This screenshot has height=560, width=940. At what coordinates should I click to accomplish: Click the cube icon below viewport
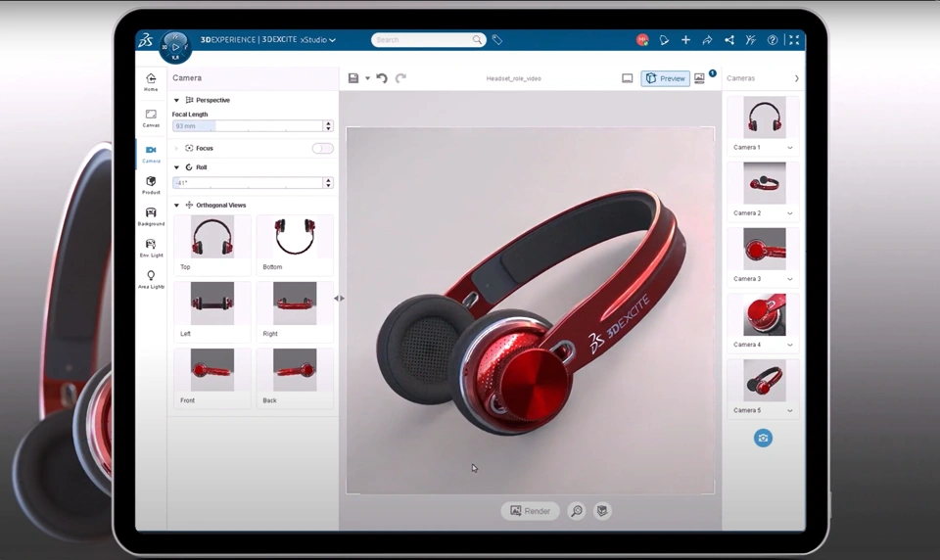point(602,511)
